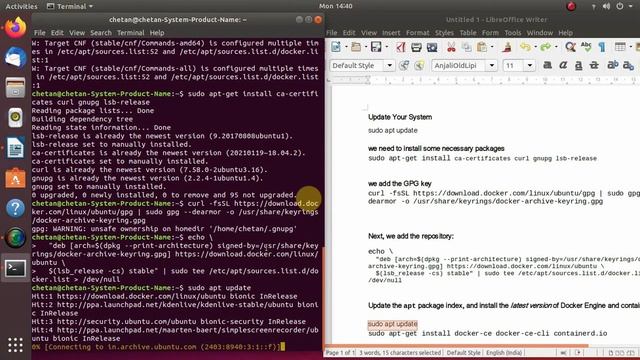Toggle underline formatting in Writer

(578, 65)
